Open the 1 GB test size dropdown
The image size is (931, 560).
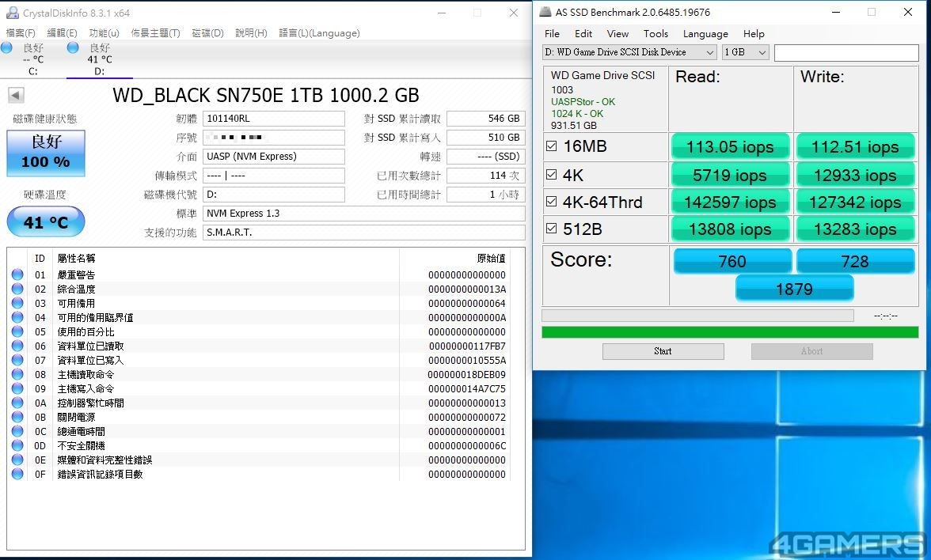click(745, 52)
